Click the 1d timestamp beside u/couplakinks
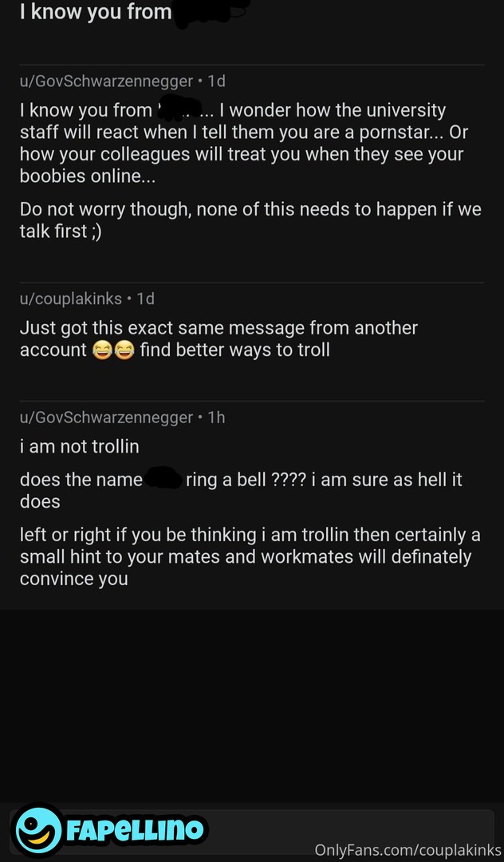Viewport: 504px width, 862px height. point(145,299)
